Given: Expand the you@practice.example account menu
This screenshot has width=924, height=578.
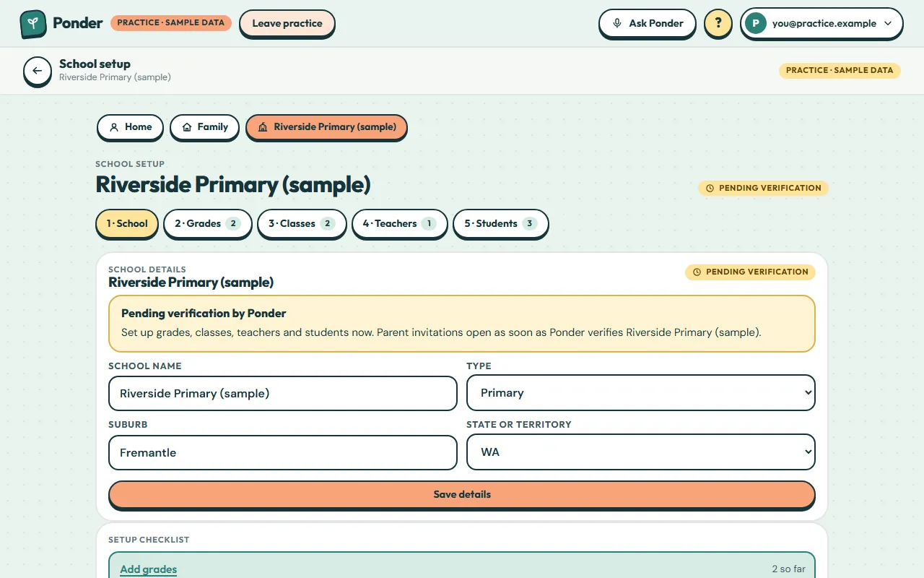Looking at the screenshot, I should (821, 23).
